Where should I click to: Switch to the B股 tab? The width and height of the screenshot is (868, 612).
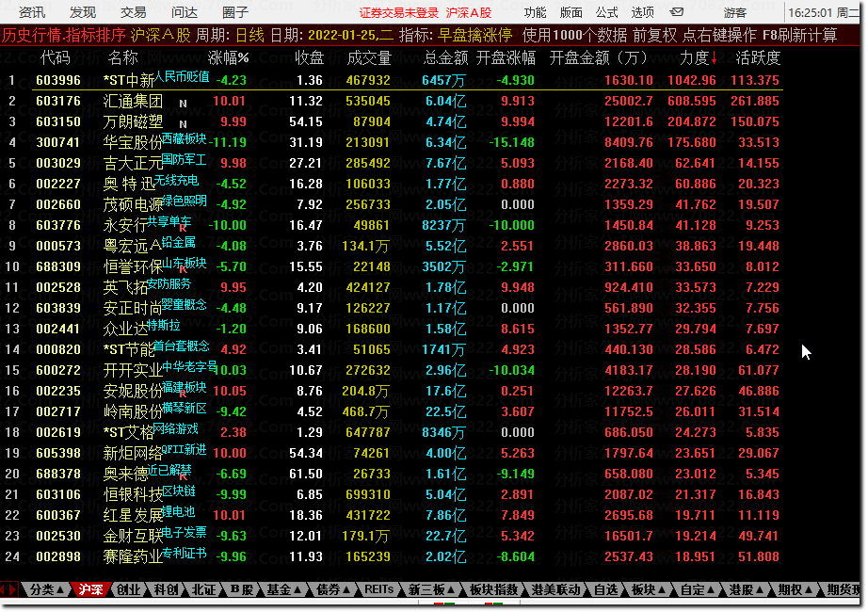242,589
